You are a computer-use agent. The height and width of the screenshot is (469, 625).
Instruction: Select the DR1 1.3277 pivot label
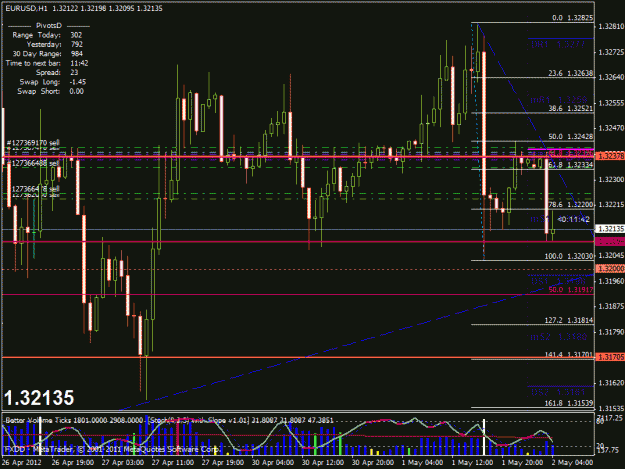click(x=558, y=45)
